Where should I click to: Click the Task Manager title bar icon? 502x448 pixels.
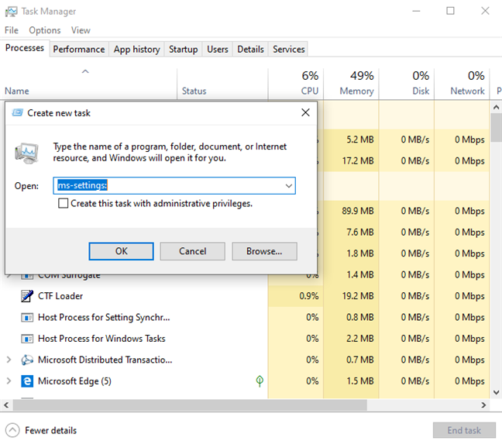[x=11, y=12]
